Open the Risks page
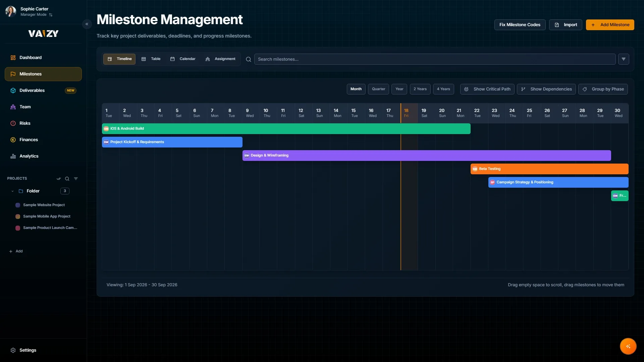644x362 pixels. pyautogui.click(x=43, y=123)
